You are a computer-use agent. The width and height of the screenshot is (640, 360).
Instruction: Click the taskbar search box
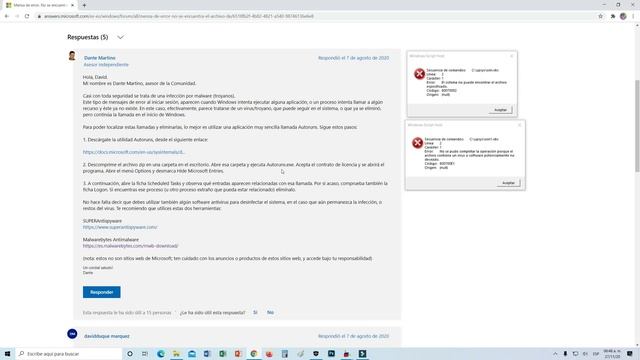click(x=69, y=353)
